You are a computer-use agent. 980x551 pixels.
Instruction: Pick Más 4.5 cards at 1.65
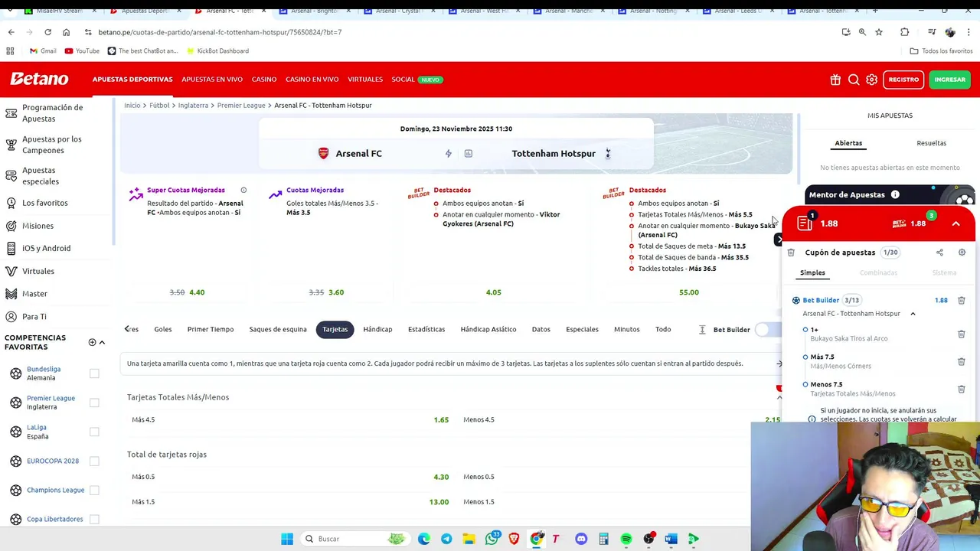click(x=289, y=419)
